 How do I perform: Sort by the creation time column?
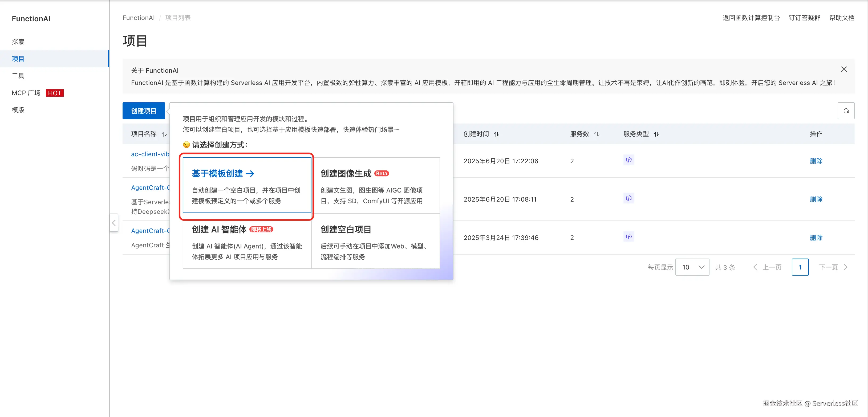(496, 134)
